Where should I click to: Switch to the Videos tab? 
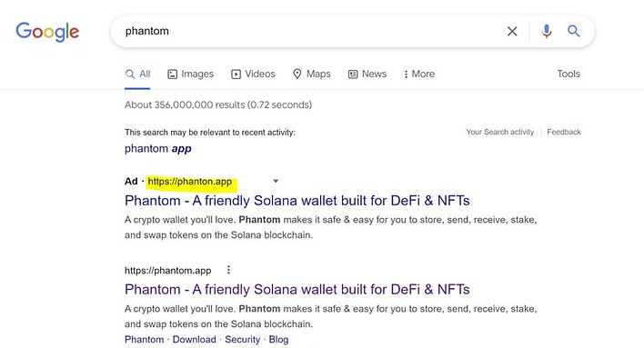click(253, 74)
